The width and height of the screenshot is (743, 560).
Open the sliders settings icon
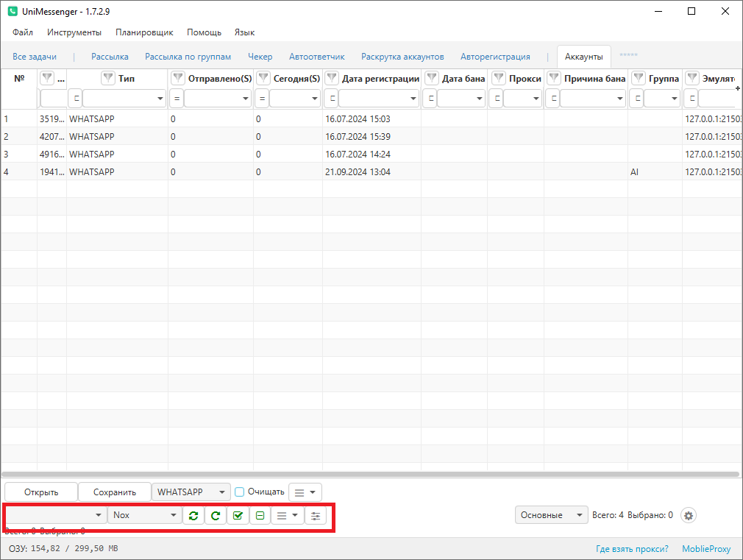tap(316, 515)
